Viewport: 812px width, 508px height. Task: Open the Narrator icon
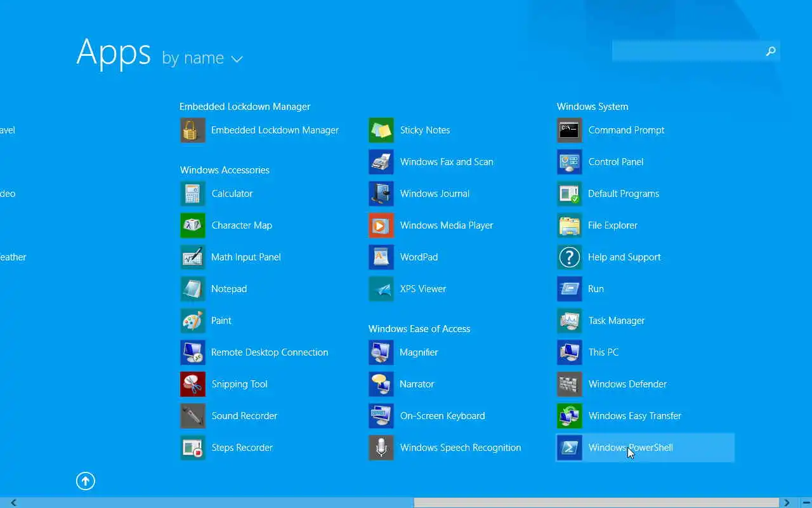point(381,384)
